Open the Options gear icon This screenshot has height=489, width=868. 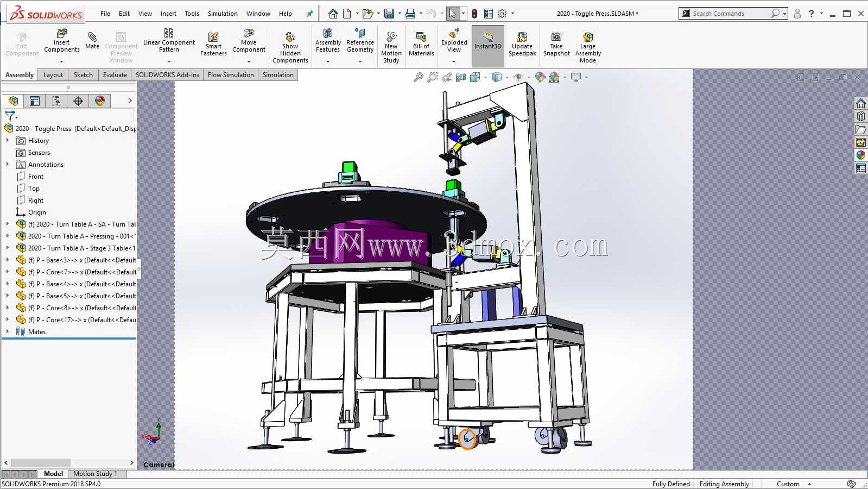coord(502,14)
